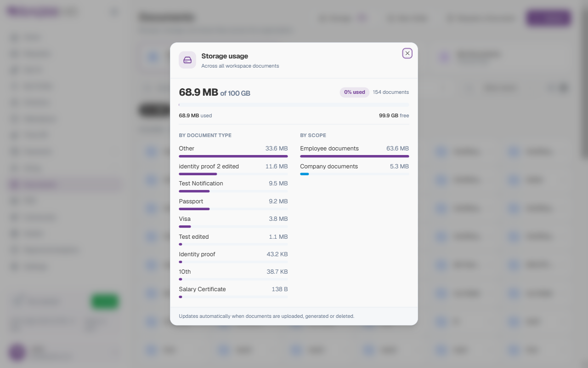Screen dimensions: 588x368
Task: Click the '0% used' badge
Action: click(x=355, y=92)
